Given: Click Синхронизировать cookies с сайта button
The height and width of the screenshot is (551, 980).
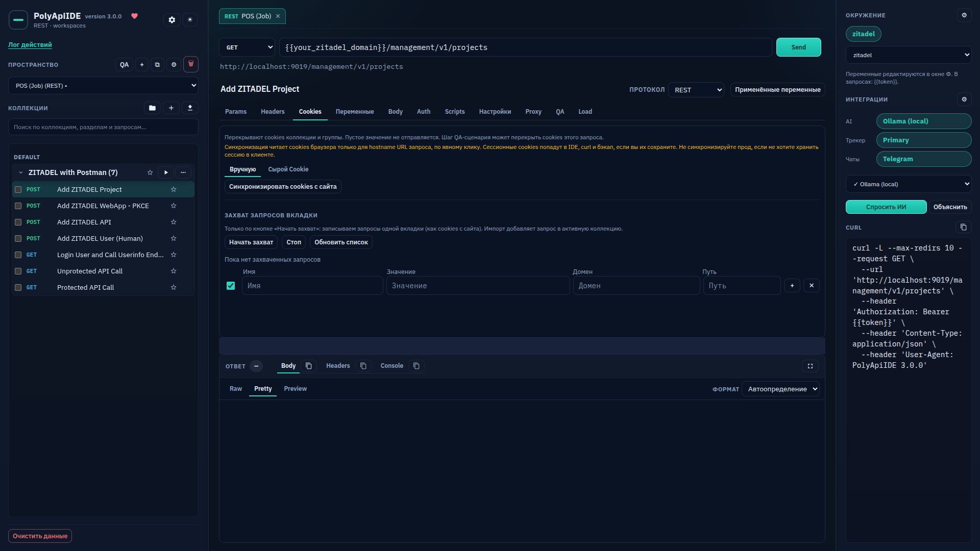Looking at the screenshot, I should [283, 187].
